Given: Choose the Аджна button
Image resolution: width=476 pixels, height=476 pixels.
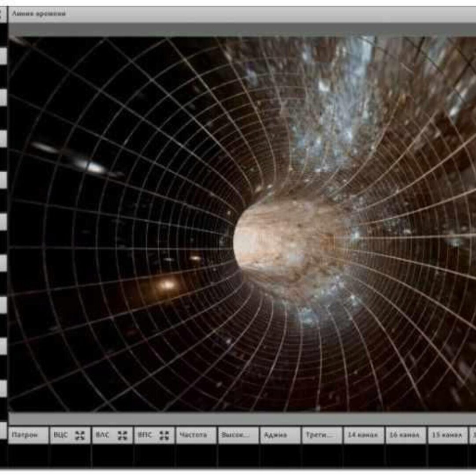Looking at the screenshot, I should (x=280, y=435).
